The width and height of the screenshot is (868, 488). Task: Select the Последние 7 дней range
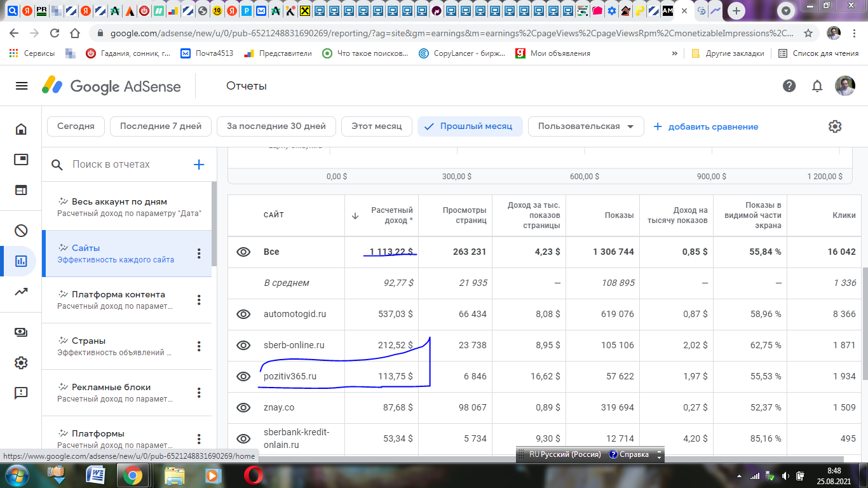click(x=161, y=126)
